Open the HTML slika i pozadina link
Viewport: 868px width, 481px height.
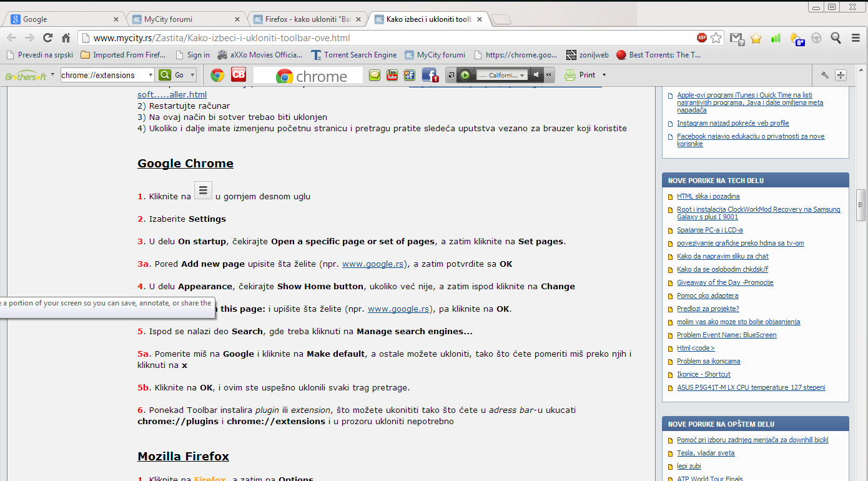708,196
